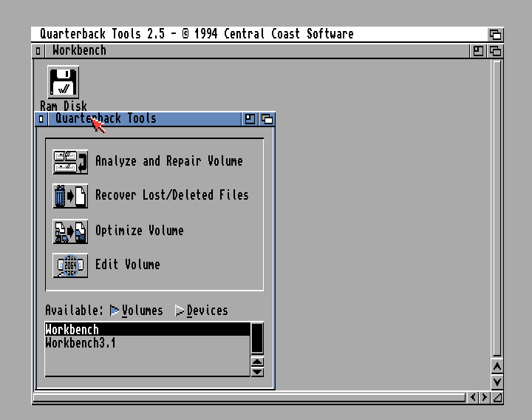Image resolution: width=532 pixels, height=420 pixels.
Task: Click the Analyze and Repair Volume icon
Action: (x=70, y=162)
